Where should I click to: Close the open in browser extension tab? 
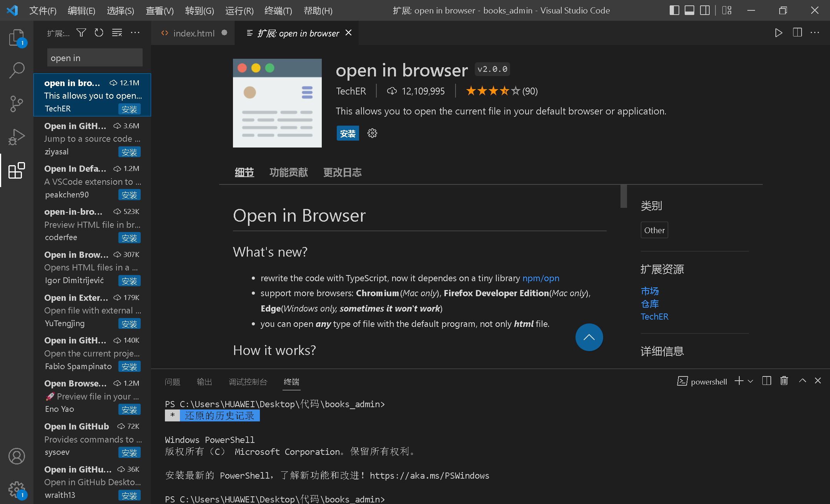click(348, 33)
